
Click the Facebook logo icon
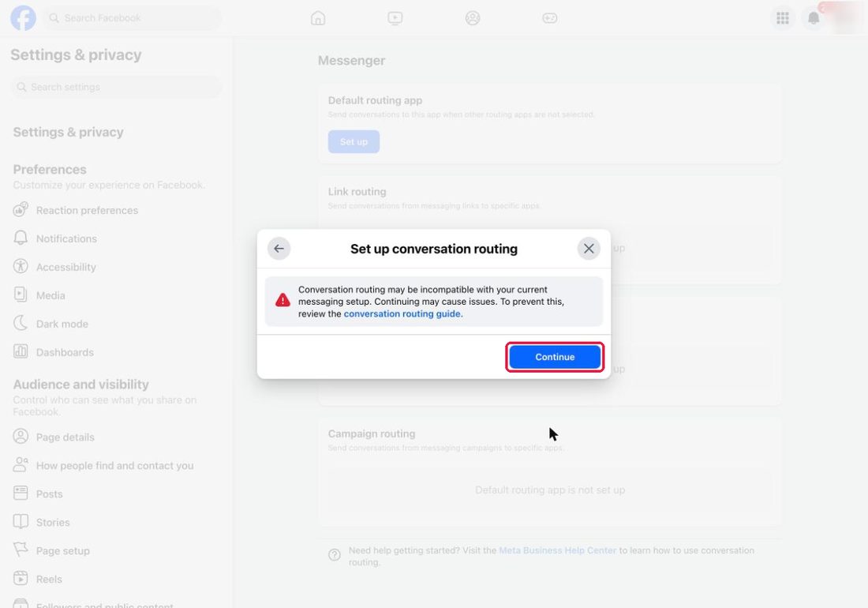click(23, 17)
